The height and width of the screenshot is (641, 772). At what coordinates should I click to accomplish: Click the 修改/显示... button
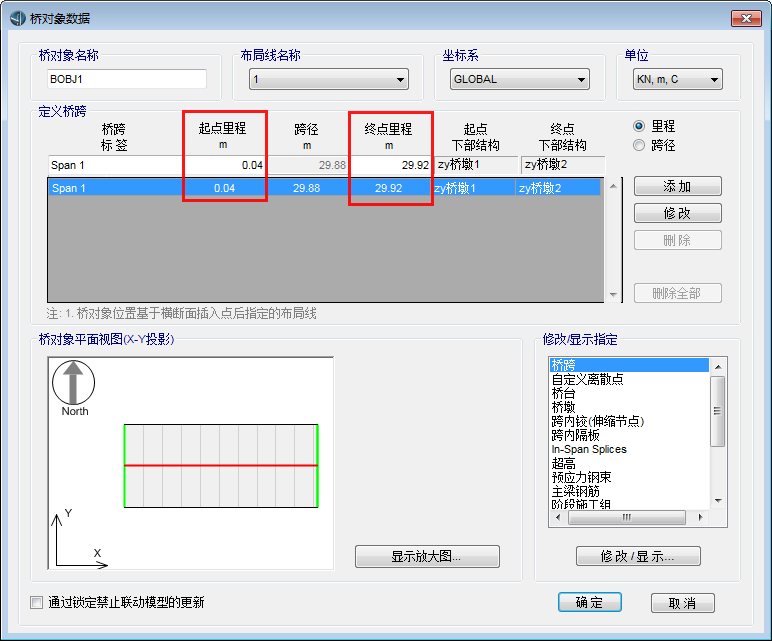[x=637, y=556]
